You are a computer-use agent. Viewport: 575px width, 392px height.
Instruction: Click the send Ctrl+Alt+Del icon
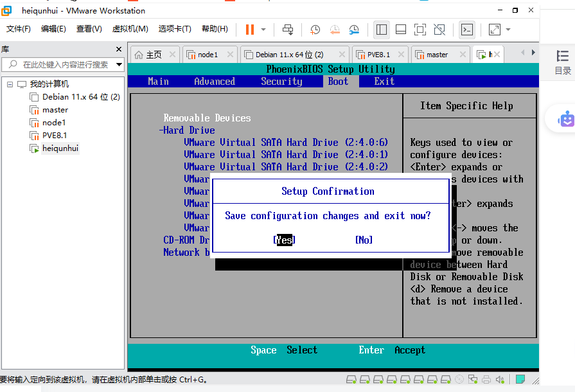[288, 30]
